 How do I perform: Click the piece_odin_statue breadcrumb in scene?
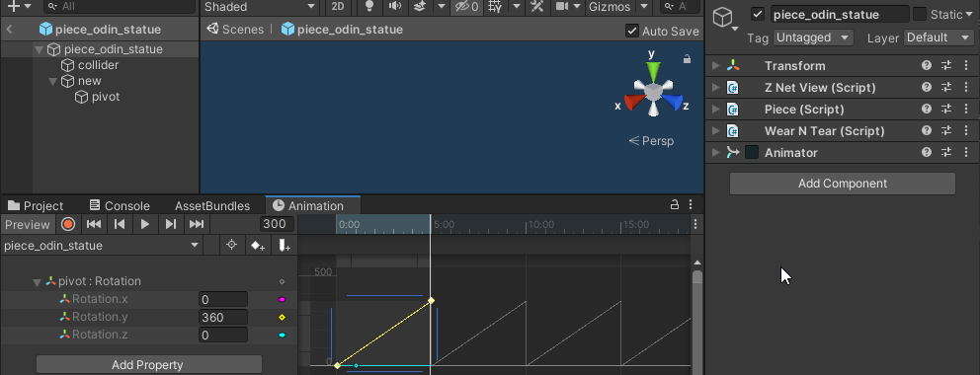coord(342,30)
